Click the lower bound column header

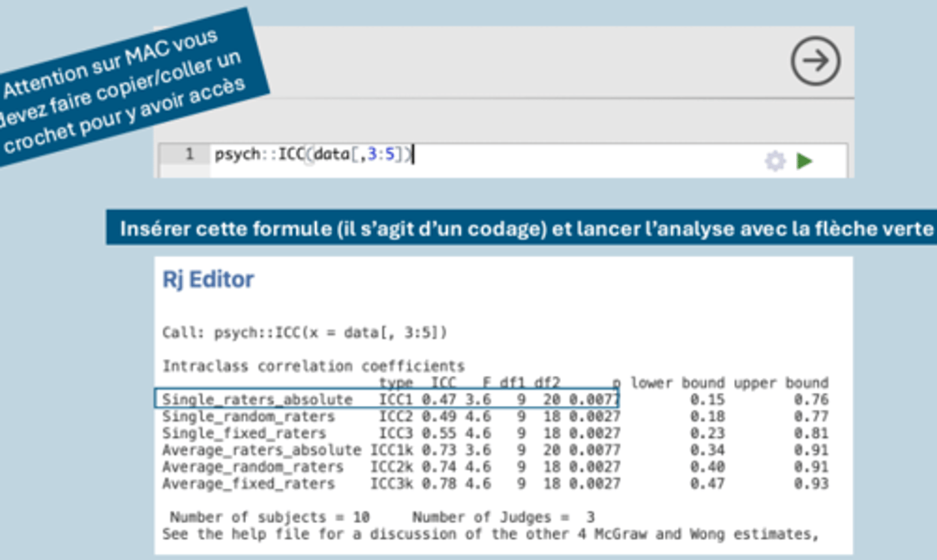click(677, 382)
